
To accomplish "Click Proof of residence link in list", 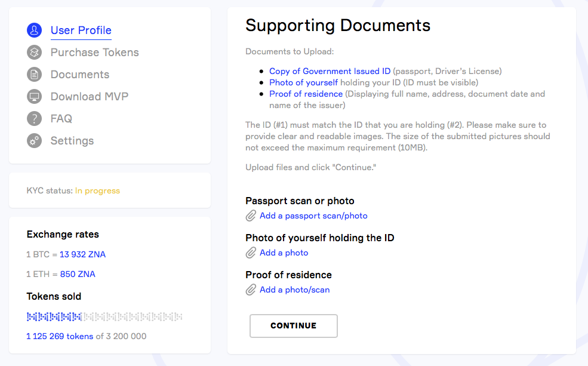I will tap(306, 94).
